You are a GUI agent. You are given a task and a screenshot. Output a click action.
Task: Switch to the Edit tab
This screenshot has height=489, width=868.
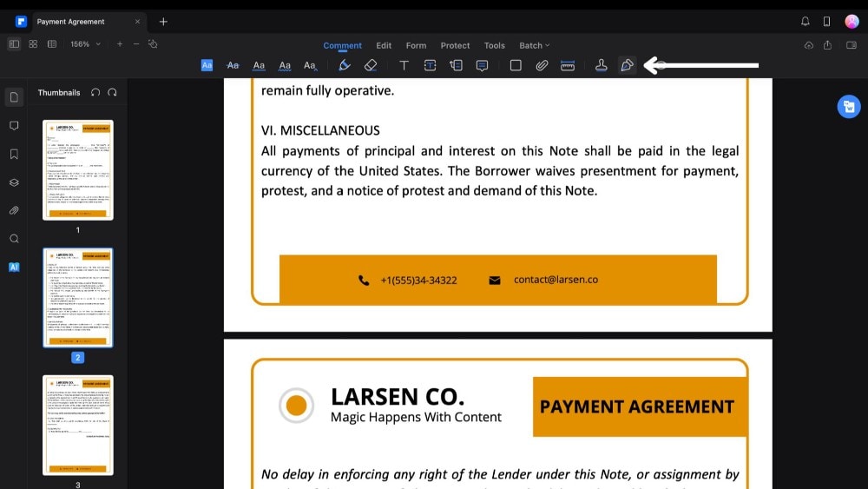(x=384, y=45)
